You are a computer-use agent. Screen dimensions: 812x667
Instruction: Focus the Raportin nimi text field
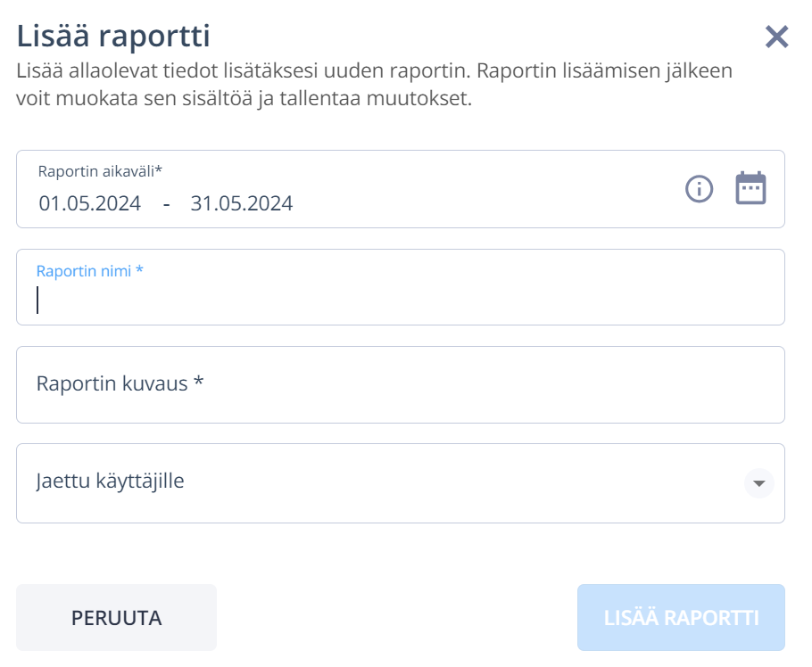pos(401,287)
